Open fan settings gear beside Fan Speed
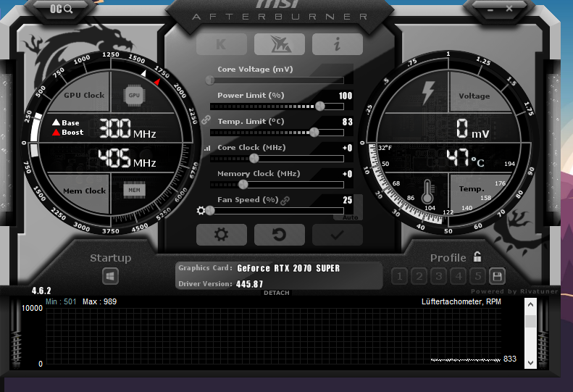Viewport: 573px width, 392px height. click(x=201, y=211)
